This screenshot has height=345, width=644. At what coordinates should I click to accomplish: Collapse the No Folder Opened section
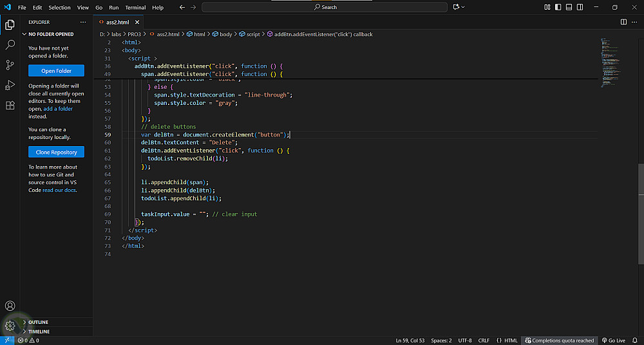pos(51,34)
